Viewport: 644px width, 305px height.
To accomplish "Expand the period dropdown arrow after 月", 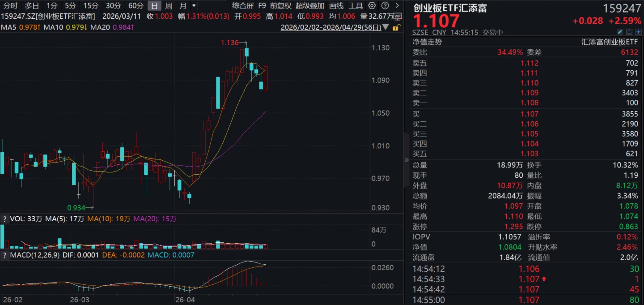I will click(194, 6).
